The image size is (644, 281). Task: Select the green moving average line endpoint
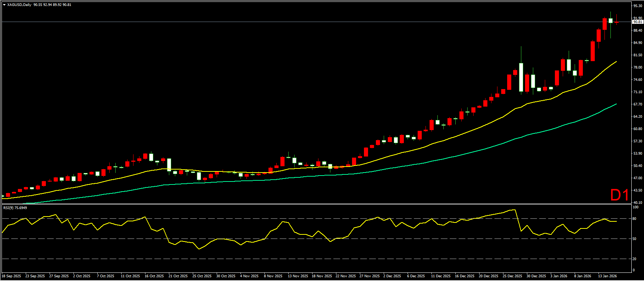coord(616,104)
